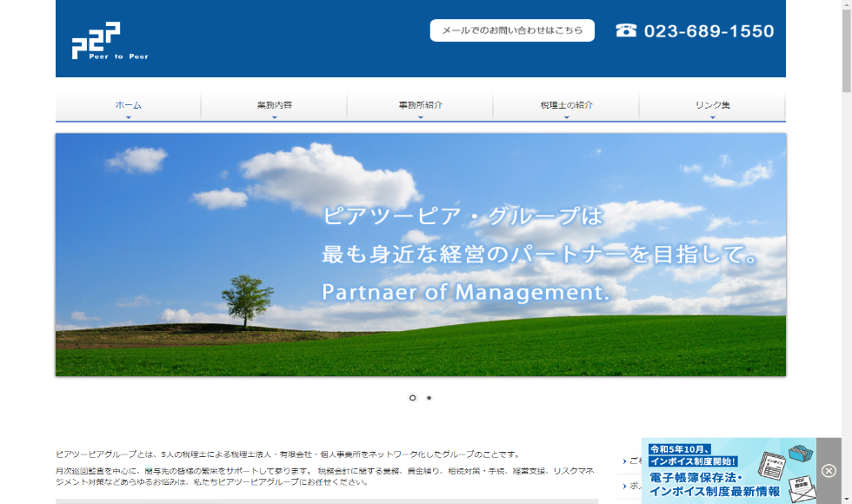
Task: Expand the arrow under 事務所紹介
Action: coord(420,117)
